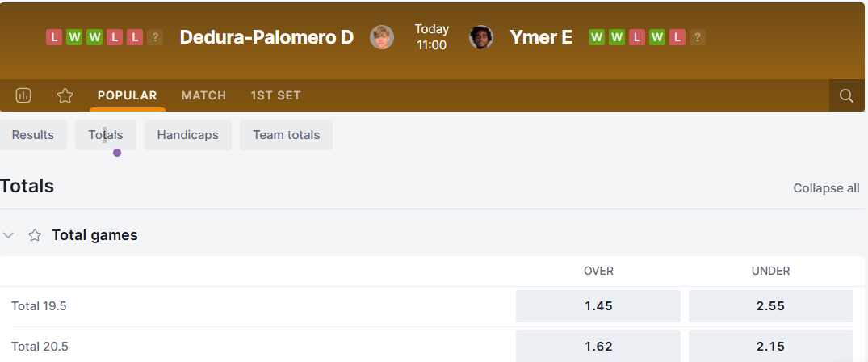Open the market search icon

(846, 95)
